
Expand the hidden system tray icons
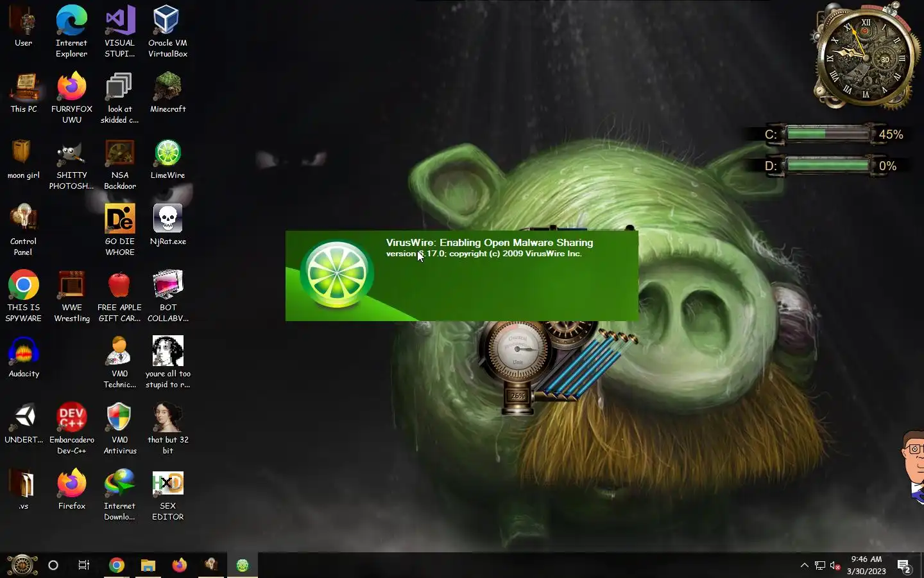click(x=804, y=565)
